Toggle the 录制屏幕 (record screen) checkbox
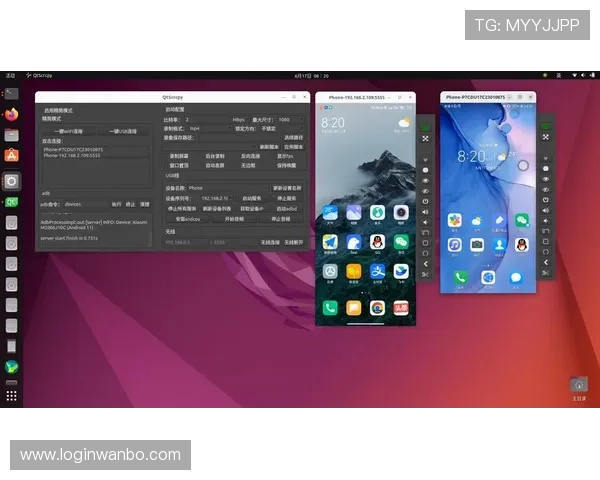The height and width of the screenshot is (480, 600). [x=178, y=156]
